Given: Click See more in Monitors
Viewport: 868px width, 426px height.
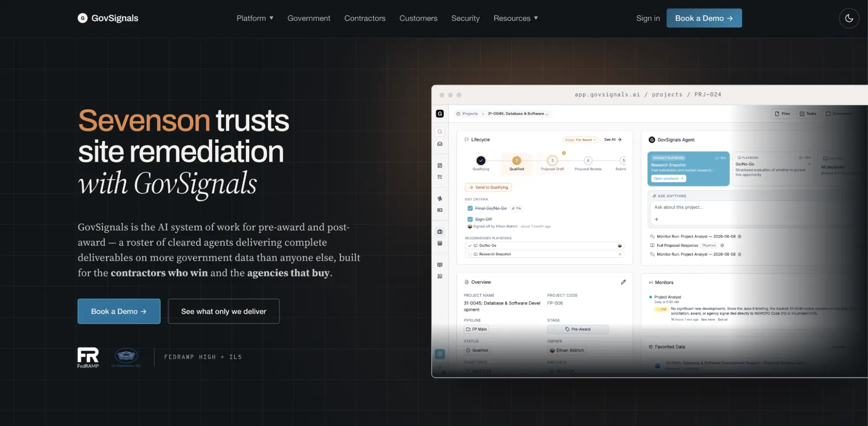Looking at the screenshot, I should 708,320.
